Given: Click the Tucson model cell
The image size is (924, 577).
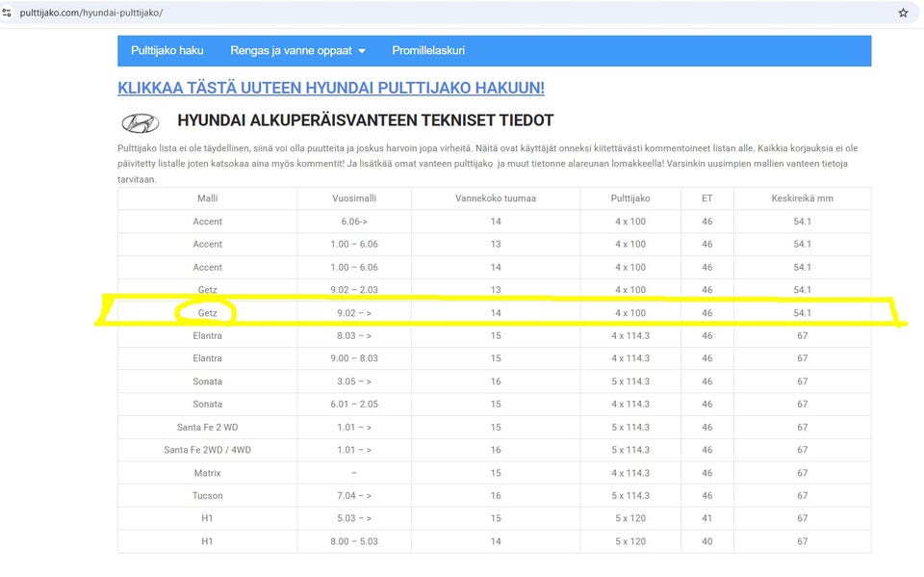Looking at the screenshot, I should [208, 495].
